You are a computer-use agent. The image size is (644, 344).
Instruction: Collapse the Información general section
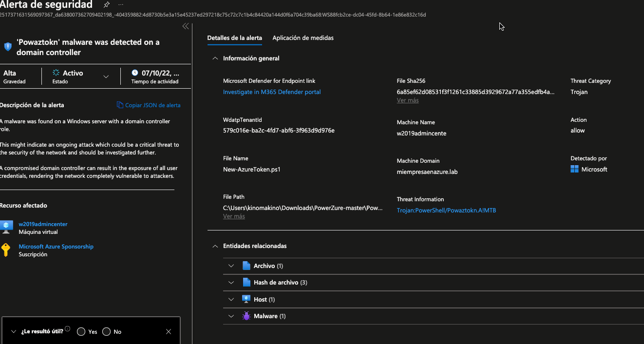tap(215, 58)
